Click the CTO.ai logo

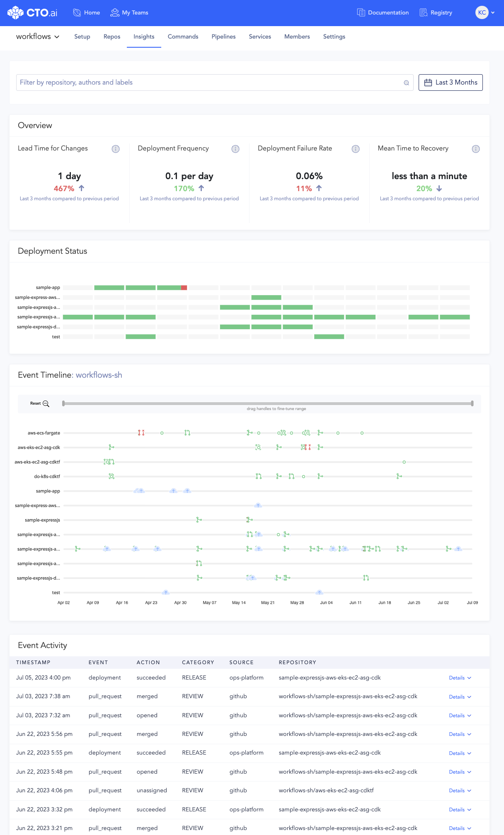[32, 12]
